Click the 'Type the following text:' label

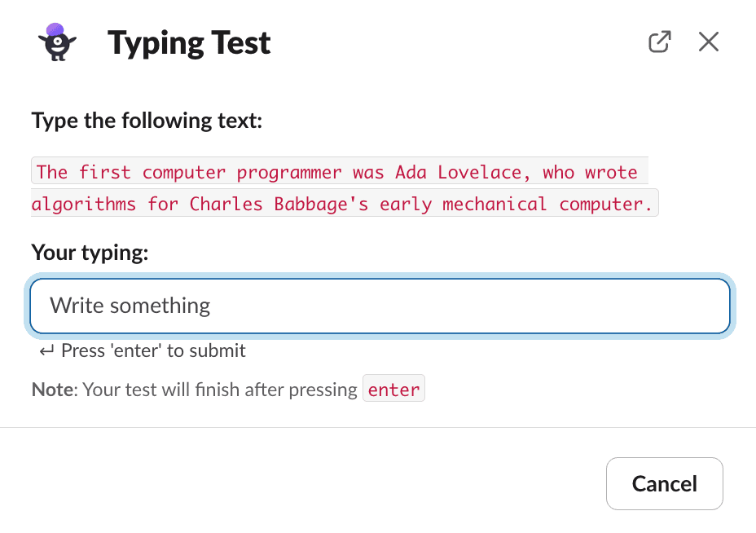coord(147,121)
